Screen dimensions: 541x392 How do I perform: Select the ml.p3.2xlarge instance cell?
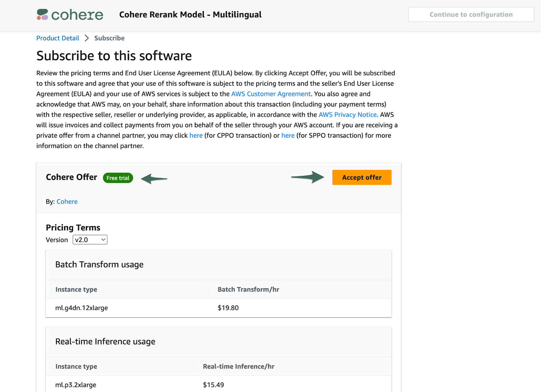pos(76,385)
